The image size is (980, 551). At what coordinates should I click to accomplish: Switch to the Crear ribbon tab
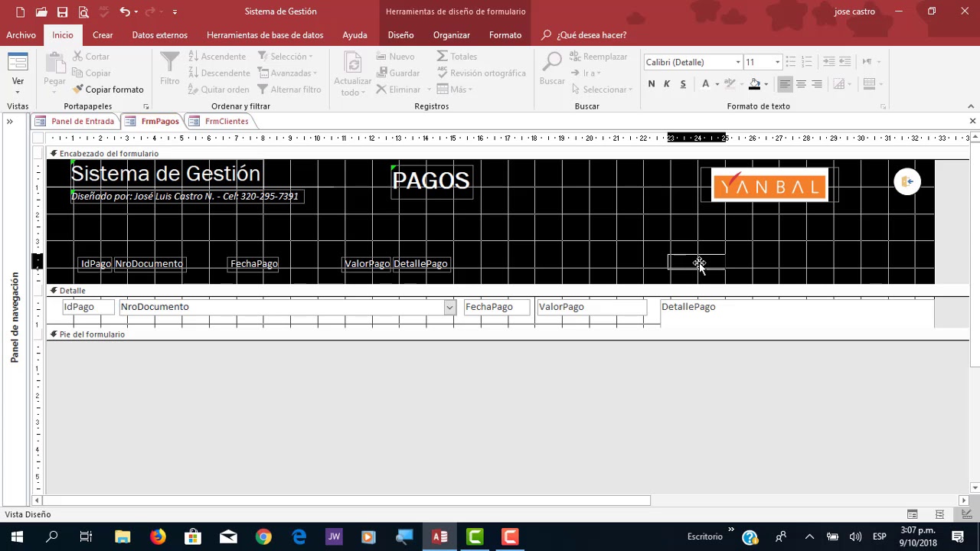tap(103, 35)
